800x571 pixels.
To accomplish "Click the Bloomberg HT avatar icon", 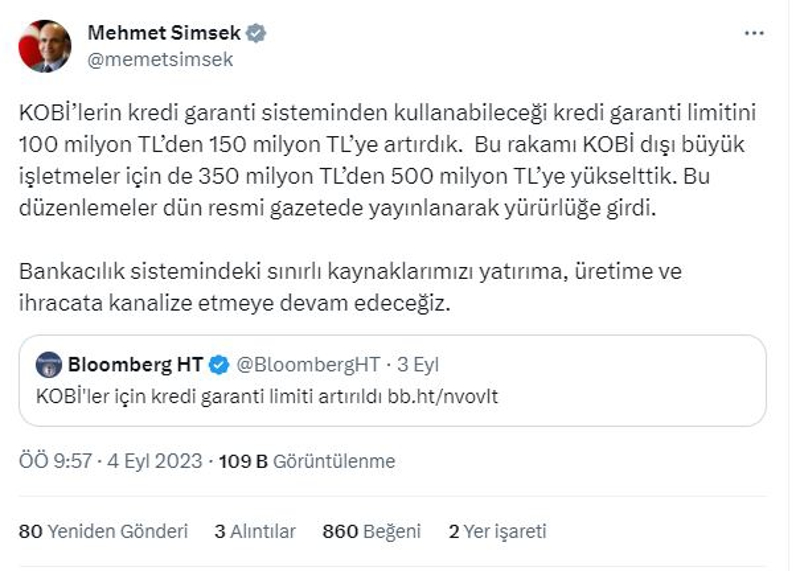I will 48,365.
